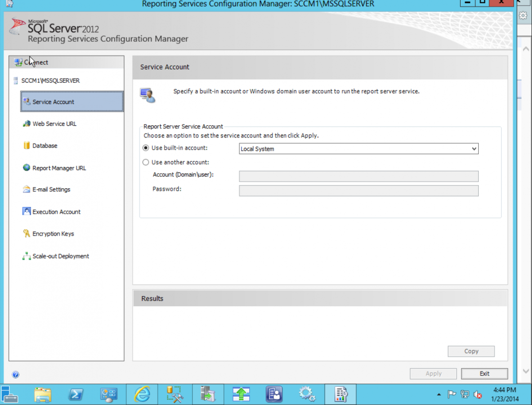Launch PowerShell from the taskbar
532x405 pixels.
click(x=76, y=394)
